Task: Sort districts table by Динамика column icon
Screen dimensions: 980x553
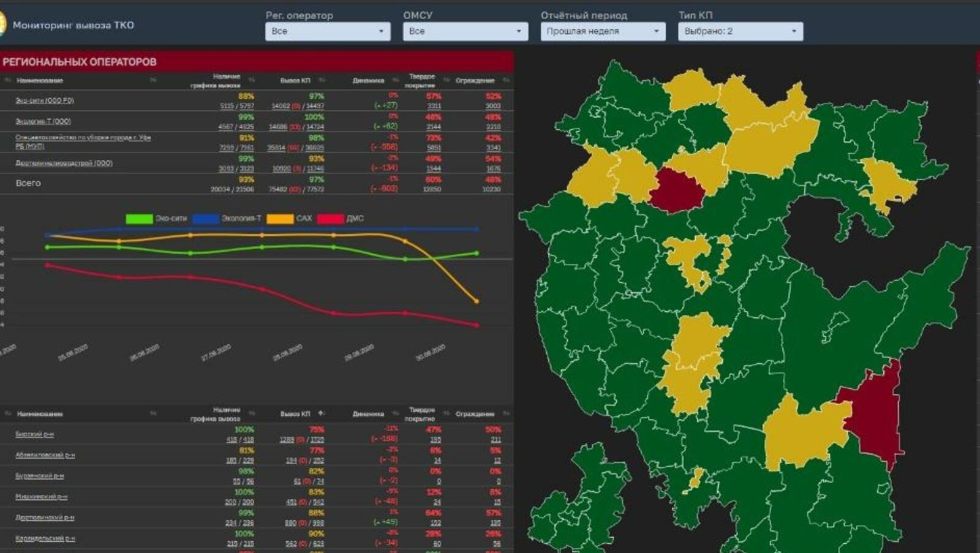Action: pos(395,413)
